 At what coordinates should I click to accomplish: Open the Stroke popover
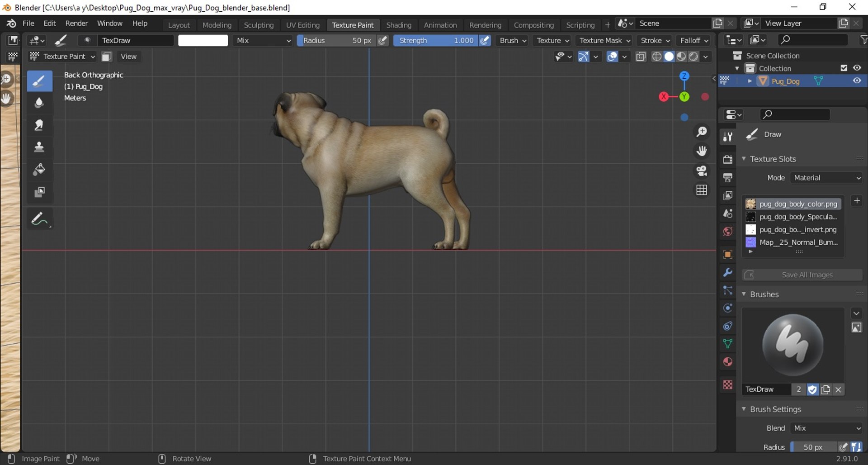tap(655, 40)
